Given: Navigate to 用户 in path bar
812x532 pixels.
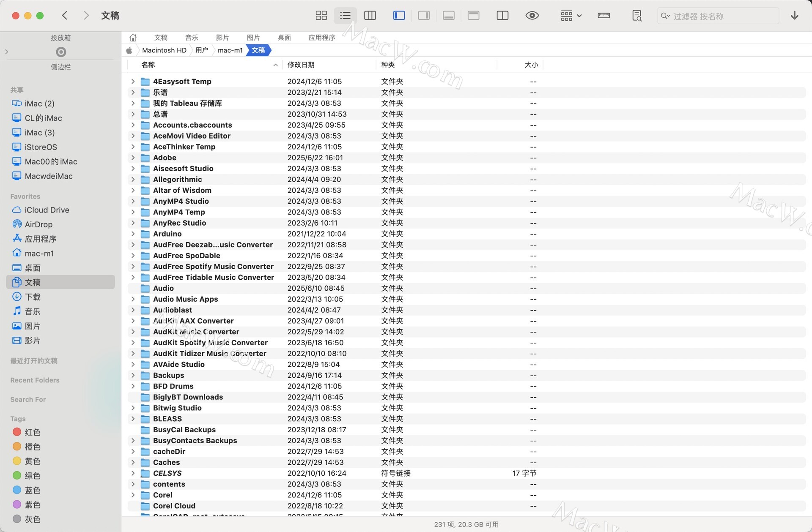Looking at the screenshot, I should pyautogui.click(x=202, y=50).
